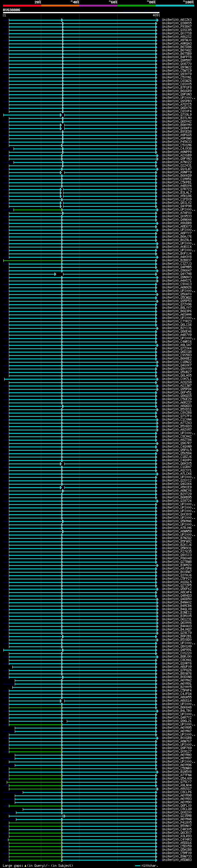Viewport: 197px width, 868px height.
Task: Click the green ~80% identity legend bar
Action: point(137,6)
